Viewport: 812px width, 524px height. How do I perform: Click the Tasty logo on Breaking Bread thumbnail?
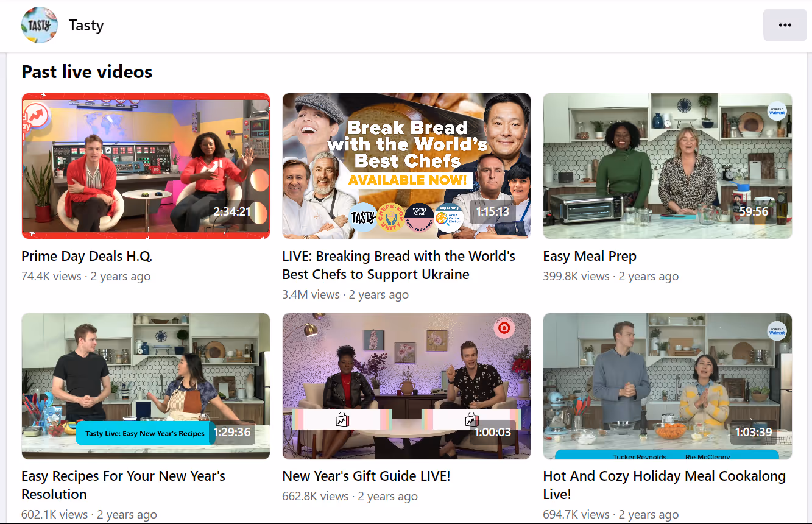(x=363, y=218)
